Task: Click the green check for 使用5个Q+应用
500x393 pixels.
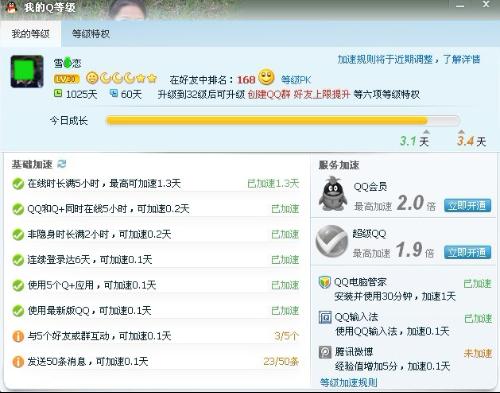Action: click(x=18, y=285)
